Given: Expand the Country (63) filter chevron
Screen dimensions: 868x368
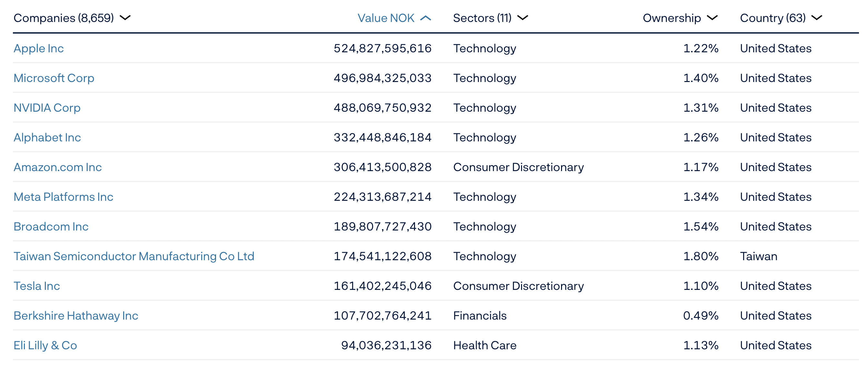Looking at the screenshot, I should click(x=817, y=18).
